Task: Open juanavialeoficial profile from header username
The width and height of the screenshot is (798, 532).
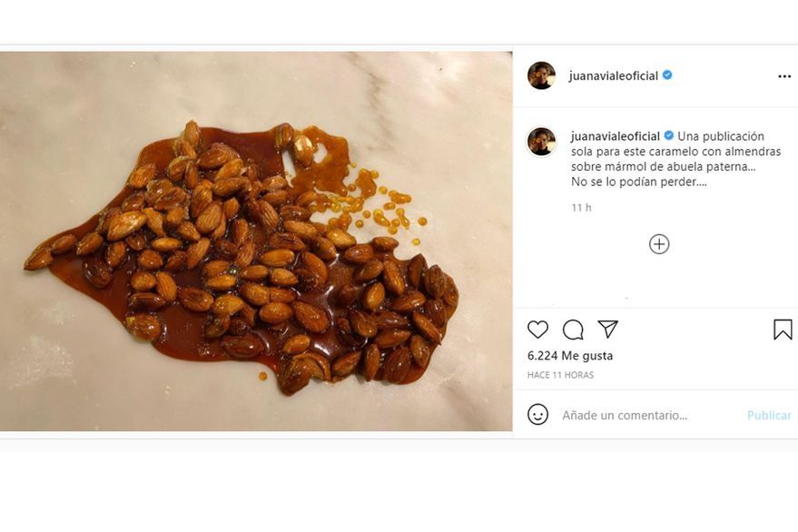Action: pyautogui.click(x=613, y=76)
